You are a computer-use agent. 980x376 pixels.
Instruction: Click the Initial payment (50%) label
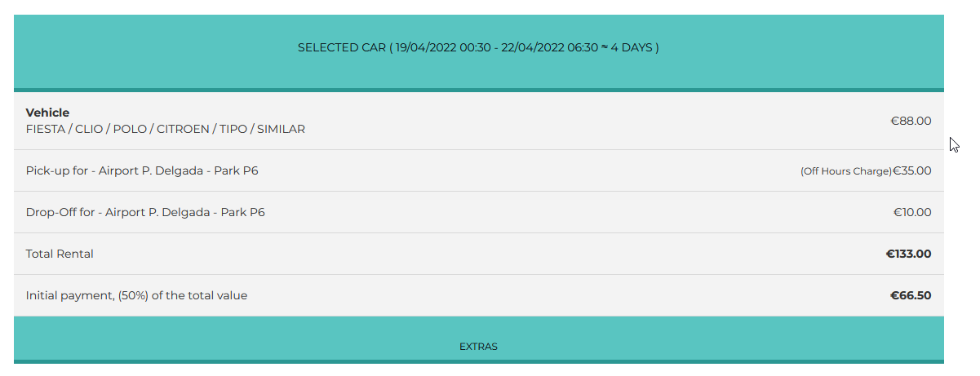click(x=136, y=295)
